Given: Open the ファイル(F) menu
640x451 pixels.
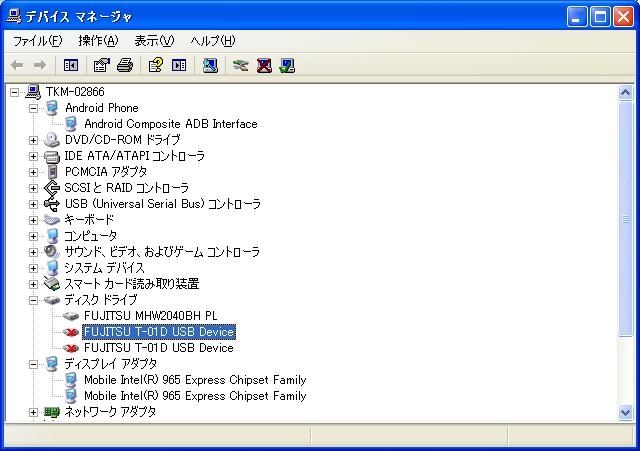Looking at the screenshot, I should click(x=38, y=41).
